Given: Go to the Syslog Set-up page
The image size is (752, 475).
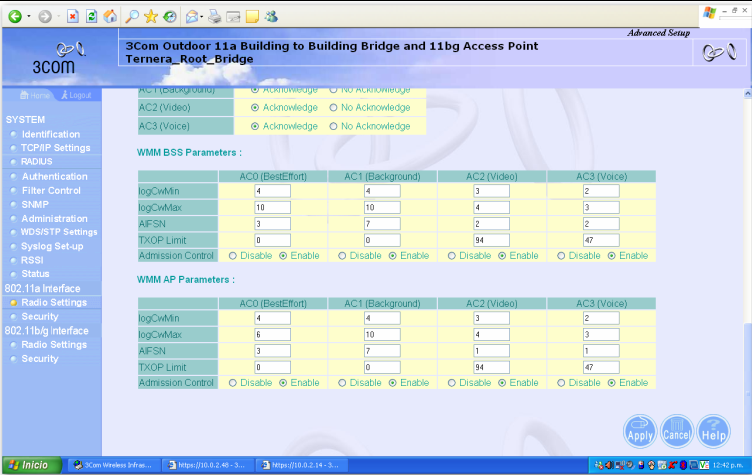Looking at the screenshot, I should click(52, 246).
